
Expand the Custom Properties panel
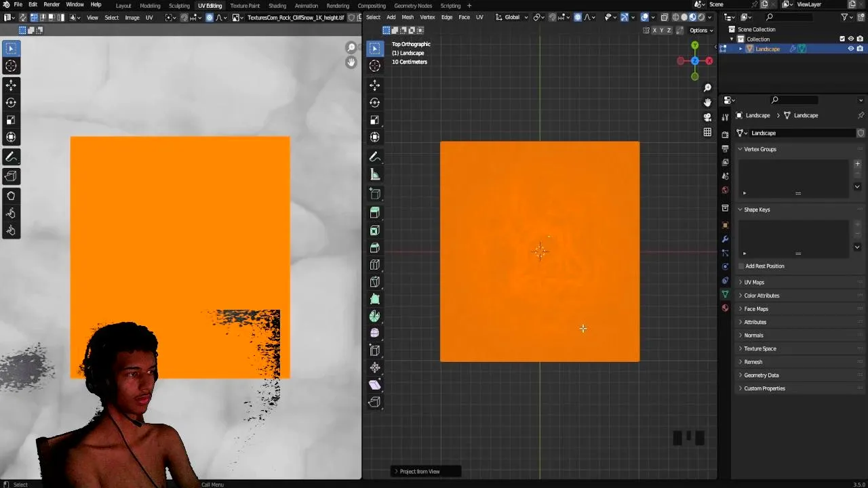click(x=764, y=388)
